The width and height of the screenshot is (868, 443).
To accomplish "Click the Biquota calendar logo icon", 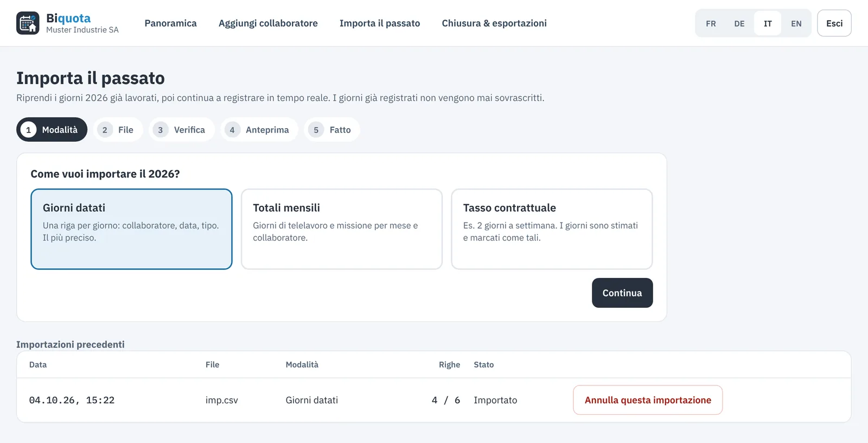I will pyautogui.click(x=28, y=23).
